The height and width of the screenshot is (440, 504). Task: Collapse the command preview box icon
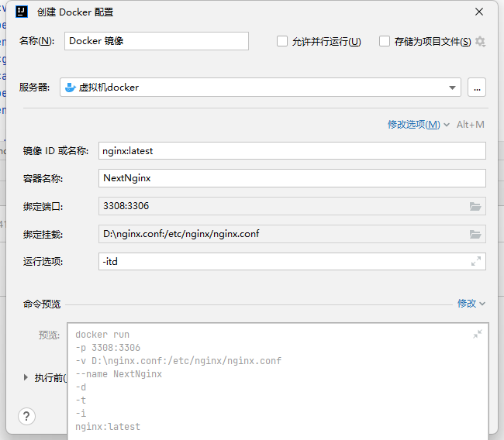tap(478, 334)
